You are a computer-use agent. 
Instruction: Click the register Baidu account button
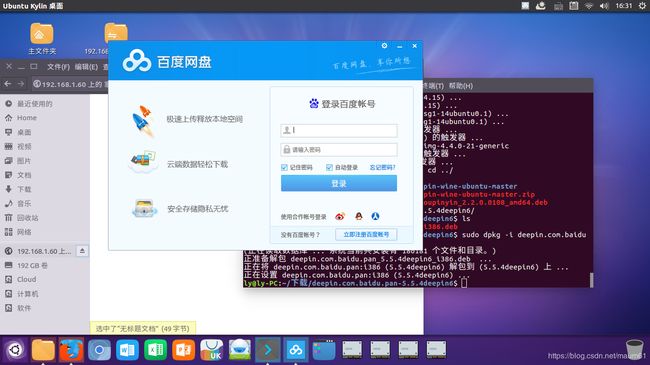tap(366, 234)
